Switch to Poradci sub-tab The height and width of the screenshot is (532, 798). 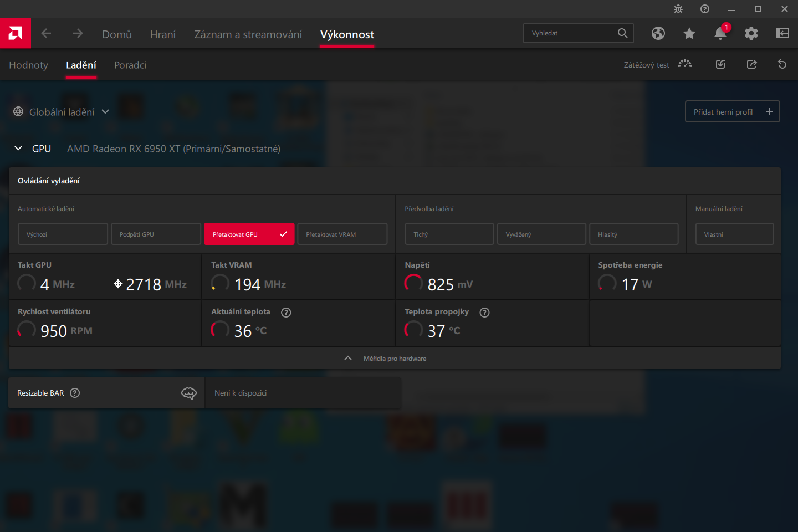[x=130, y=65]
